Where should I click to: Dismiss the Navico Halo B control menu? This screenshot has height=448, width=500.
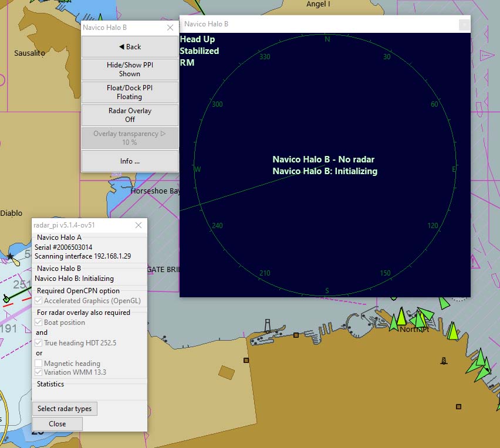point(170,27)
